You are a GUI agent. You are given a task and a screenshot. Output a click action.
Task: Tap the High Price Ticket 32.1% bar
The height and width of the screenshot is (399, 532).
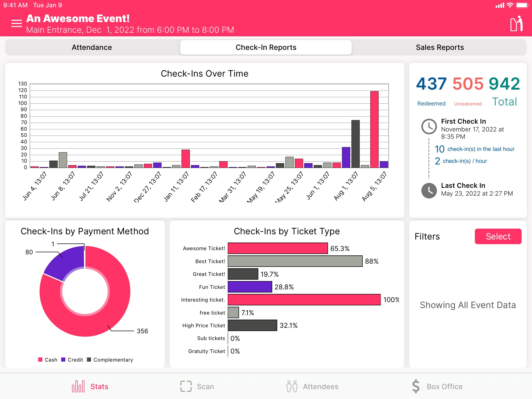[252, 325]
